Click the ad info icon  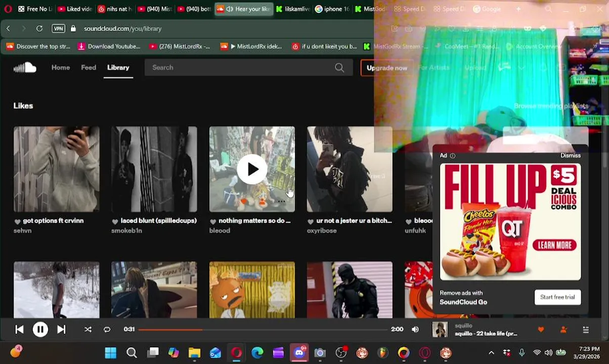pos(453,156)
